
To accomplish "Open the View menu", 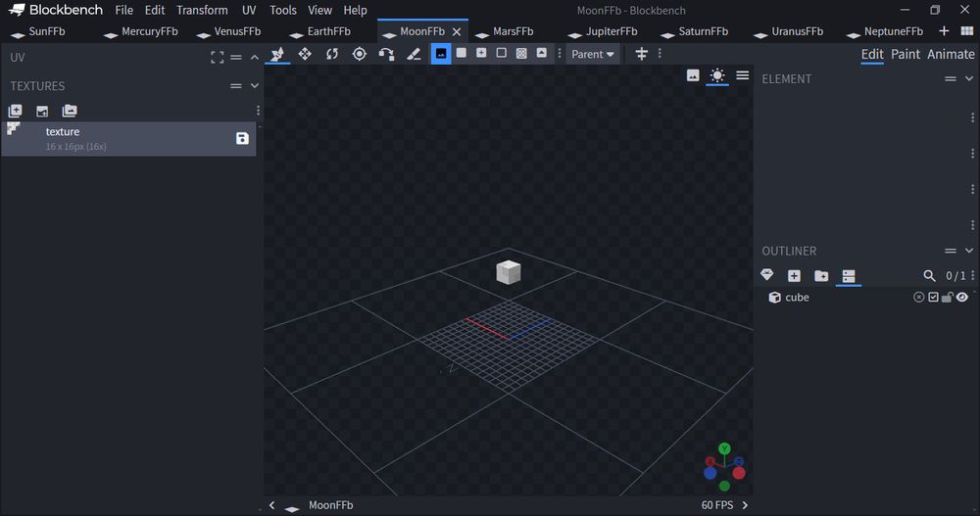I will (x=319, y=10).
